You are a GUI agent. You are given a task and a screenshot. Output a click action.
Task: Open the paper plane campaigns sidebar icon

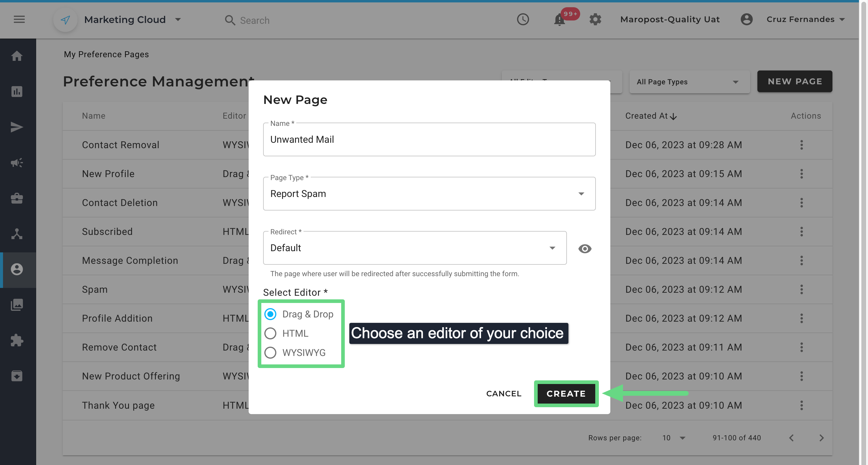(17, 127)
